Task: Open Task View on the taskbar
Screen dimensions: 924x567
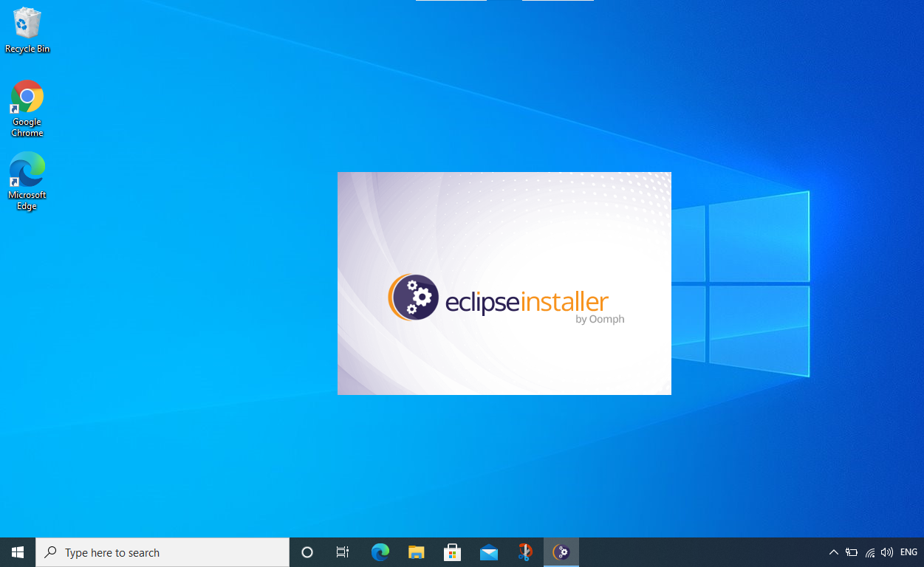Action: (x=342, y=551)
